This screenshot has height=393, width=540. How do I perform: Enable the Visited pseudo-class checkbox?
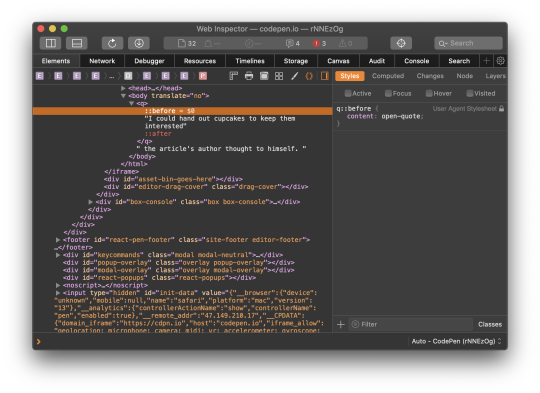click(470, 93)
